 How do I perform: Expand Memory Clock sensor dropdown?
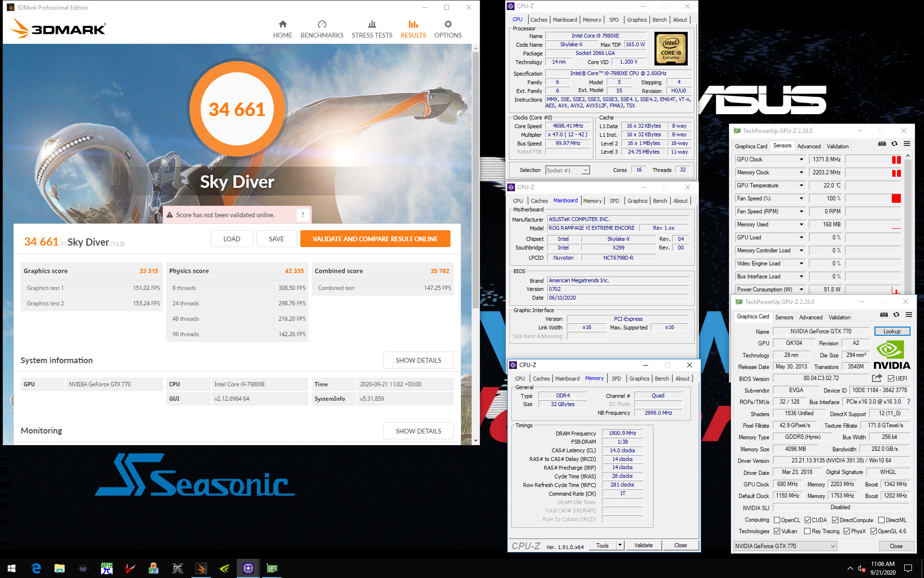[801, 172]
